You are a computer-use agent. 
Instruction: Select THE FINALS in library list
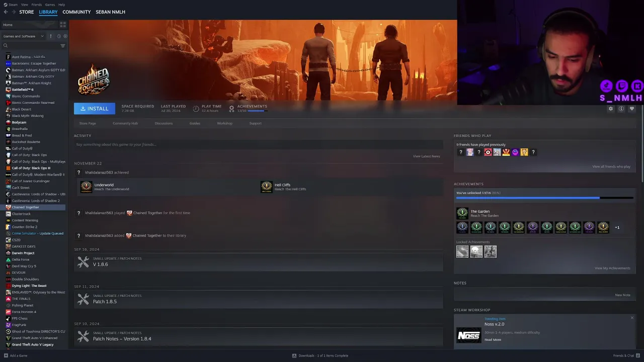(x=34, y=299)
